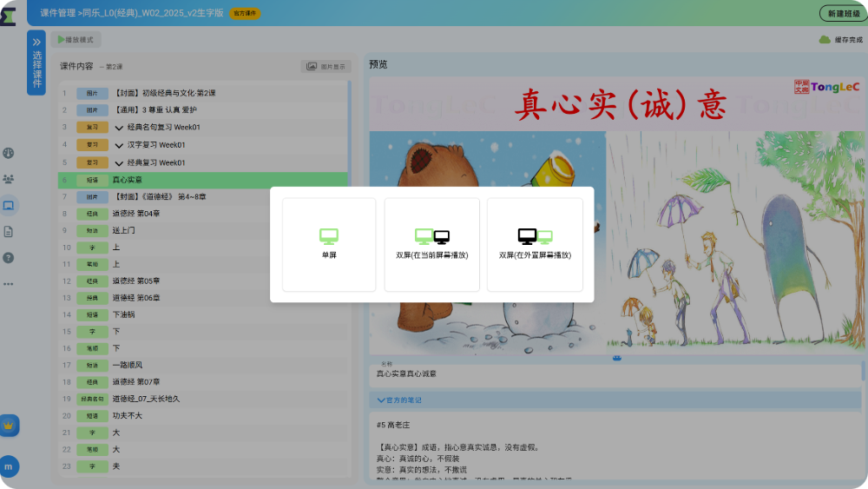Click the 官方课件 badge in header

(245, 13)
